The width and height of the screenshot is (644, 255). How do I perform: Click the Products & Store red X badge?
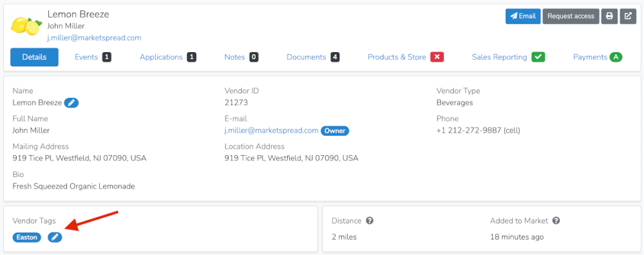pyautogui.click(x=437, y=57)
